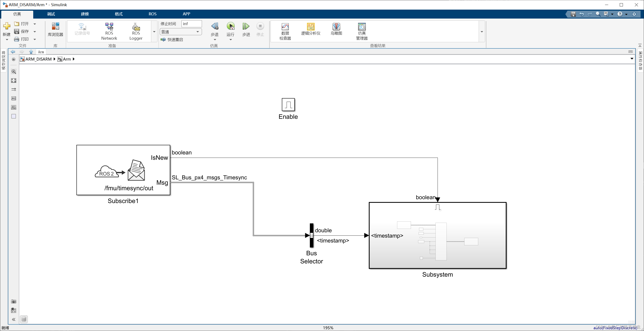Image resolution: width=644 pixels, height=331 pixels.
Task: Switch to the Format tab
Action: 118,14
